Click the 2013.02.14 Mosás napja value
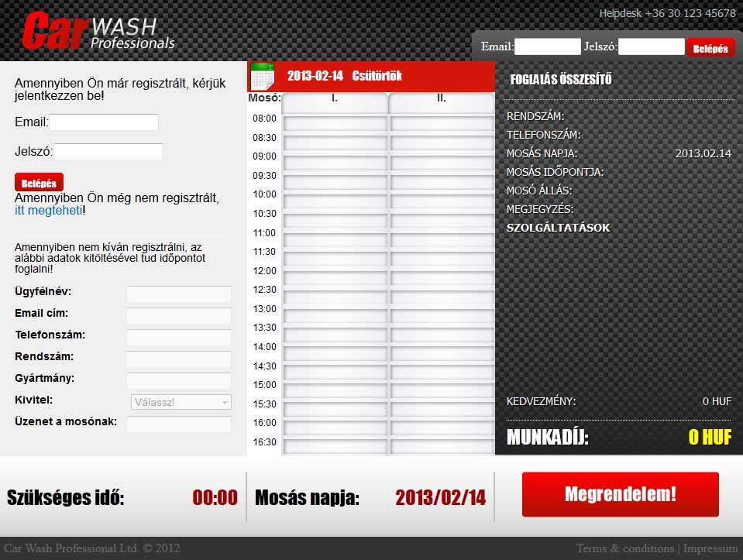Image resolution: width=743 pixels, height=560 pixels. 703,153
